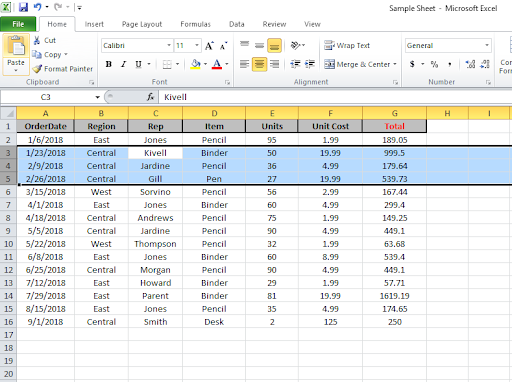This screenshot has height=382, width=512.
Task: Open the Page Layout tab
Action: 142,24
